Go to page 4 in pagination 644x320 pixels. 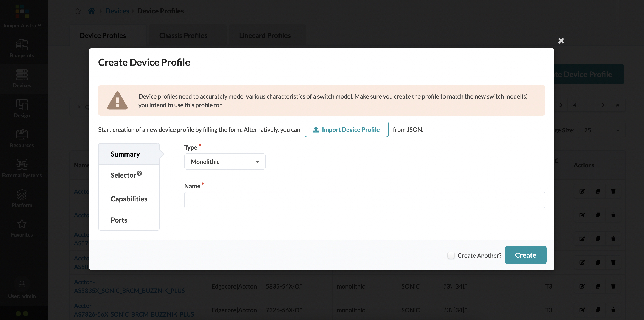(574, 105)
